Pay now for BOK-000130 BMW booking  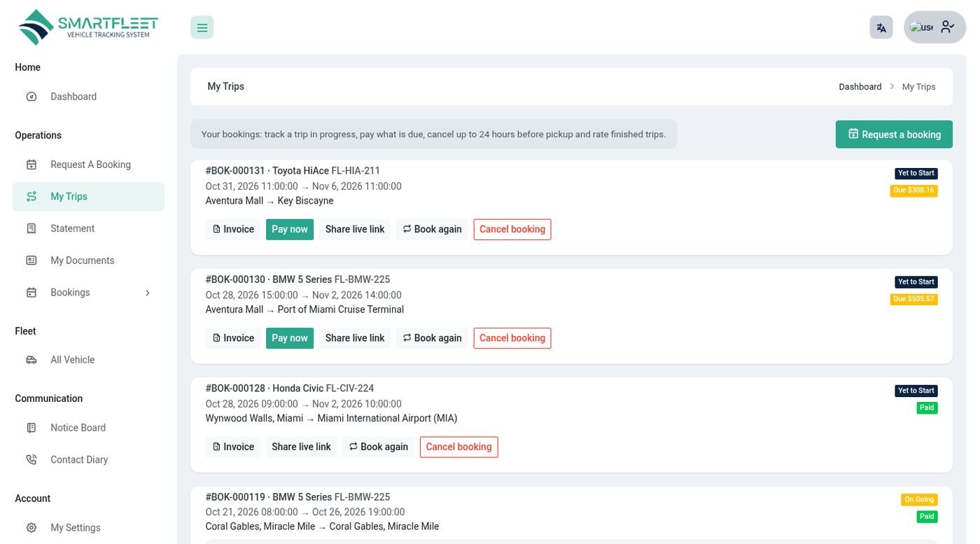290,338
